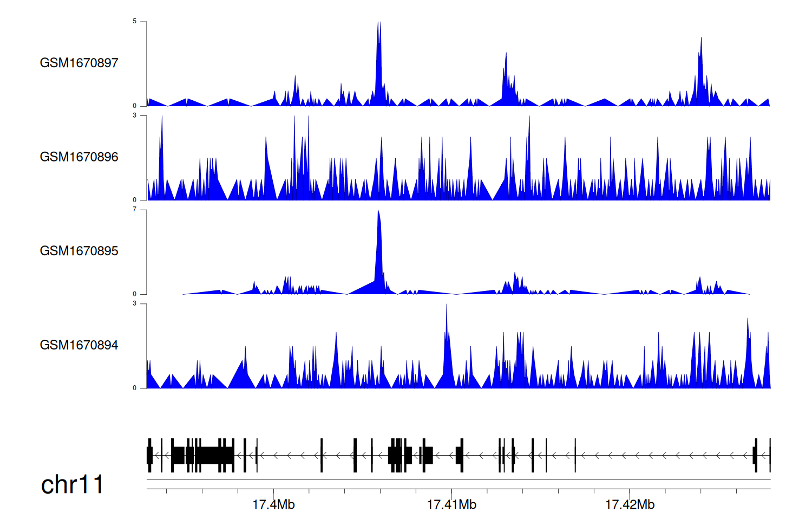
Task: Click the 17.42Mb axis tick label
Action: pyautogui.click(x=630, y=504)
